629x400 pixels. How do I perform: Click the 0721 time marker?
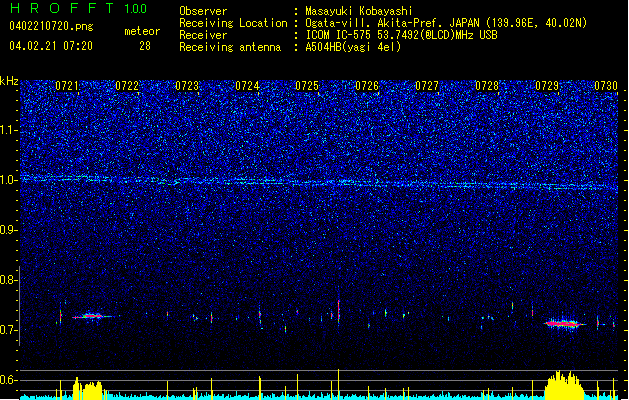[x=67, y=86]
